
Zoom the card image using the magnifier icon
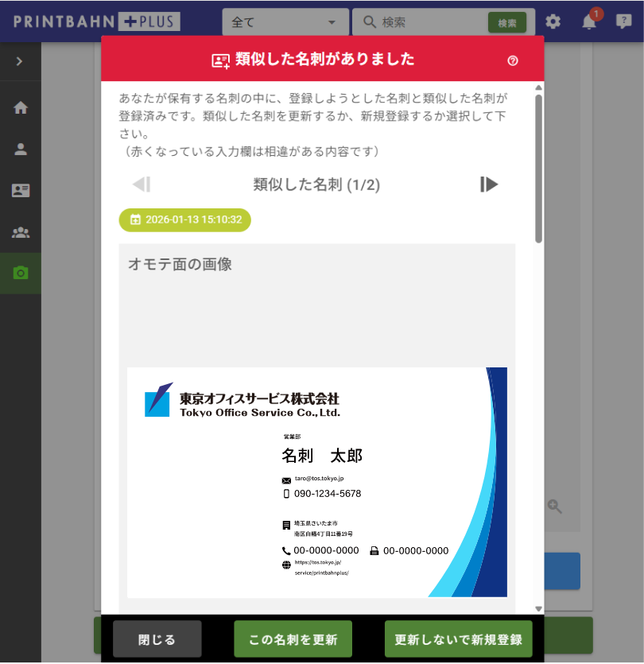(554, 507)
